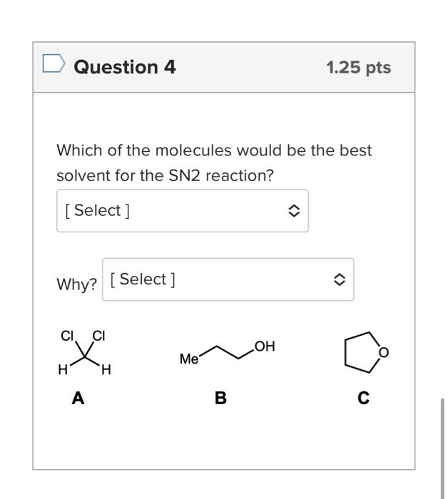Click the dichloromethane structure labeled A
Image resolution: width=448 pixels, height=499 pixels.
[x=85, y=353]
